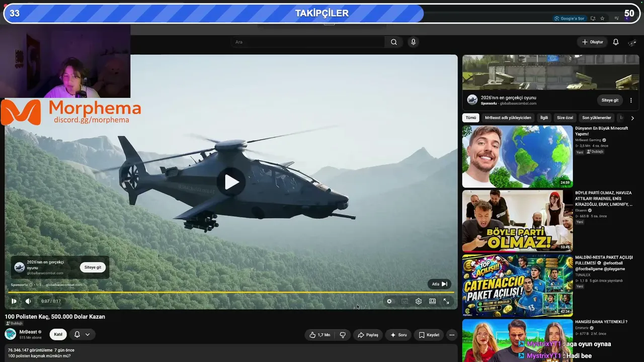Save the video with the Kaydet button
644x362 pixels.
pyautogui.click(x=429, y=335)
